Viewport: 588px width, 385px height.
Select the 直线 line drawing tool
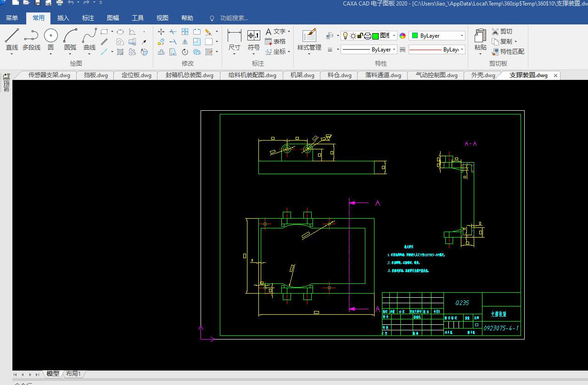(12, 40)
